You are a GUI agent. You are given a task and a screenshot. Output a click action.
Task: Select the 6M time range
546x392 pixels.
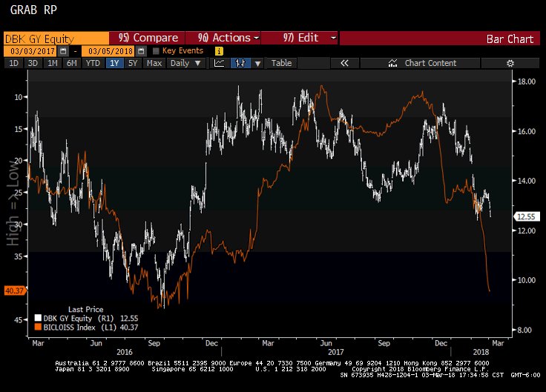pyautogui.click(x=72, y=63)
